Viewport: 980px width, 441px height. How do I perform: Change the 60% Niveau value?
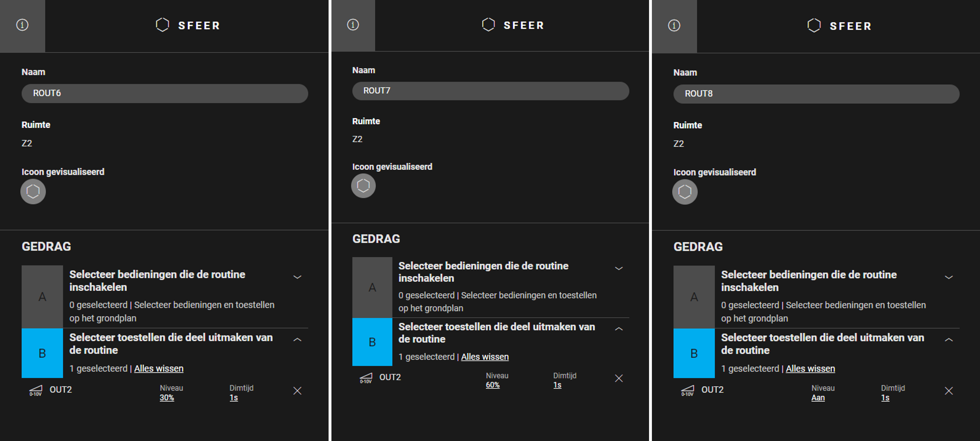[492, 385]
